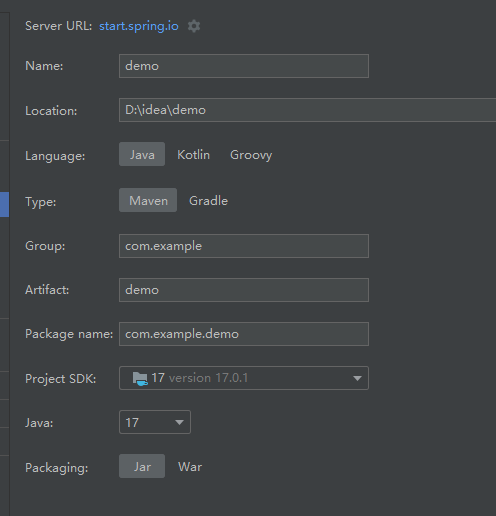496x516 pixels.
Task: Click the Group field com.example
Action: point(244,246)
